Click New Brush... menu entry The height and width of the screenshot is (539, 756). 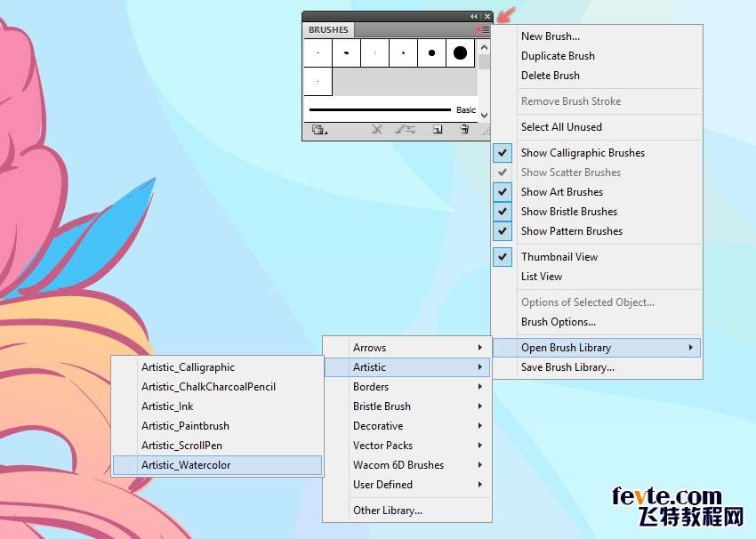pos(550,36)
